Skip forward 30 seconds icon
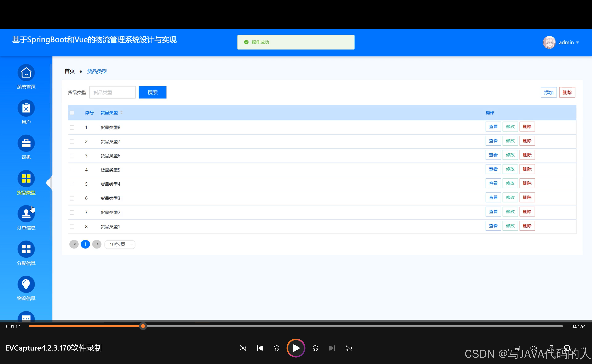The width and height of the screenshot is (592, 364). [x=315, y=348]
